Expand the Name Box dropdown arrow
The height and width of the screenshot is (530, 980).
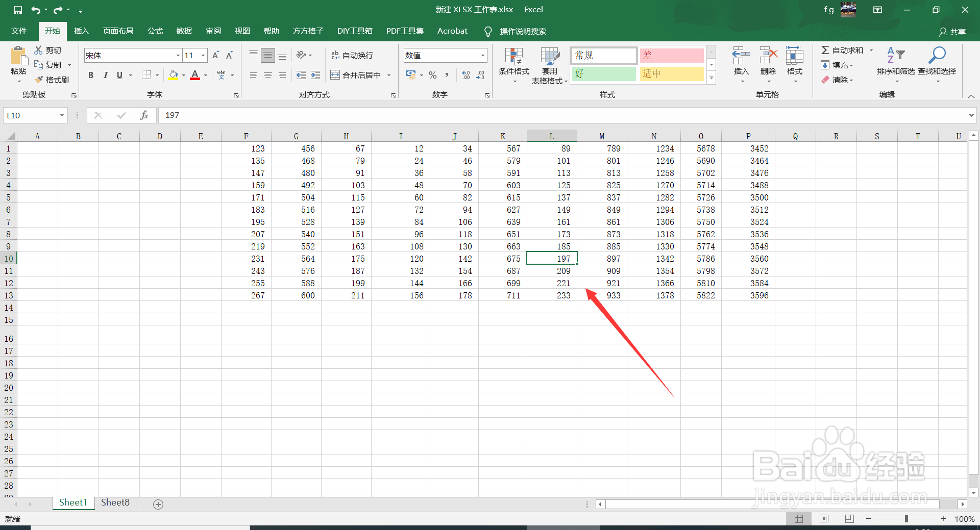(62, 115)
